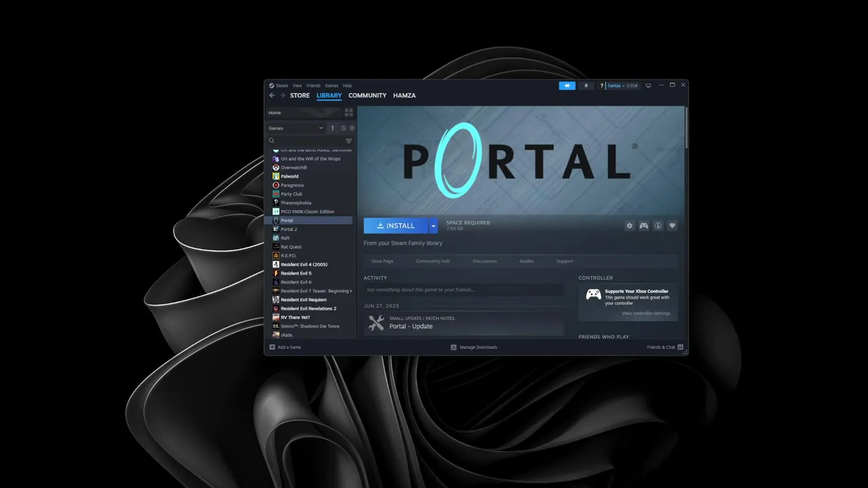The image size is (868, 488).
Task: Open the COMMUNITY tab
Action: point(368,96)
